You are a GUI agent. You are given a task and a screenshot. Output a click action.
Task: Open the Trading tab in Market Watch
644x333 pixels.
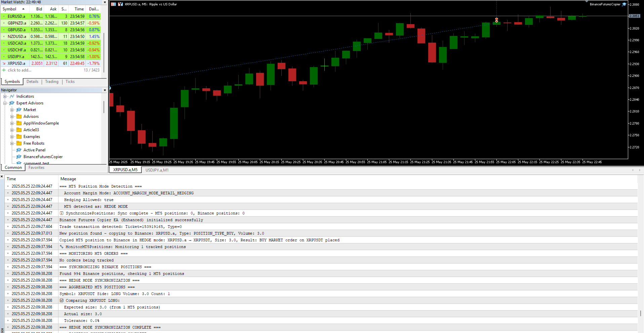tap(52, 82)
